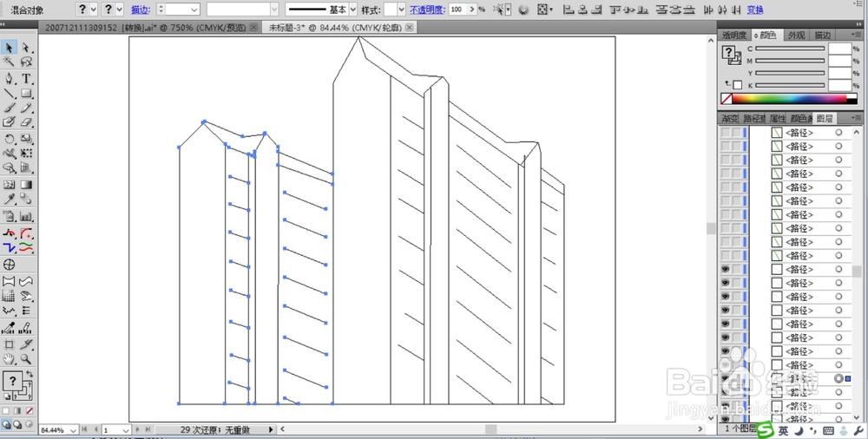Select the Symbol Sprayer tool
The height and width of the screenshot is (439, 868).
tap(10, 216)
